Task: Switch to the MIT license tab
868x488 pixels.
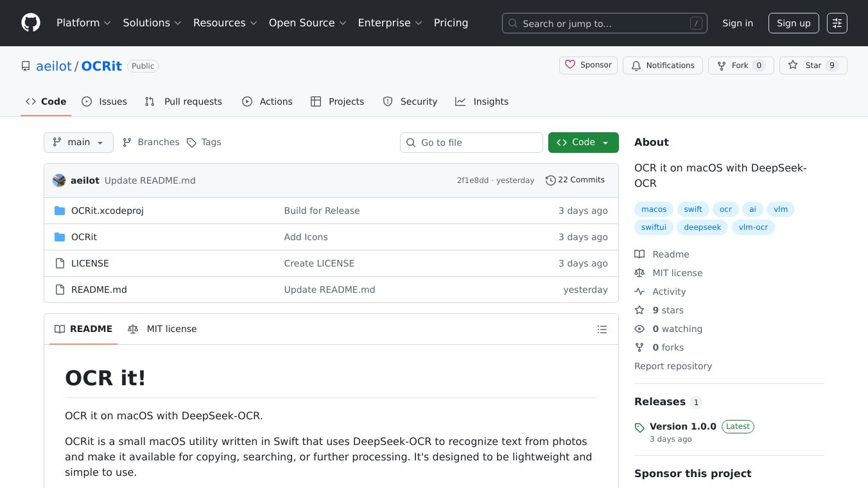Action: coord(162,329)
